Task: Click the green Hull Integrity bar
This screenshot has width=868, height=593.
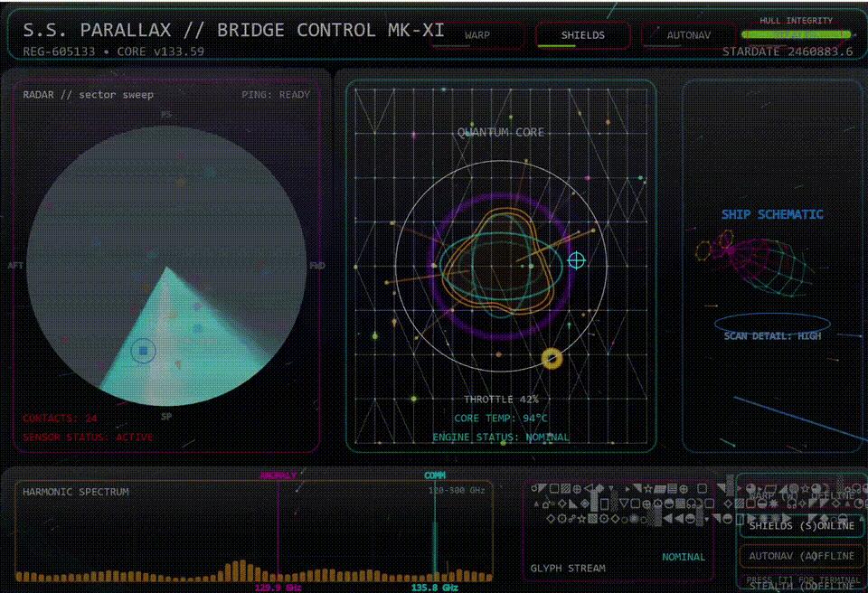Action: (x=795, y=34)
